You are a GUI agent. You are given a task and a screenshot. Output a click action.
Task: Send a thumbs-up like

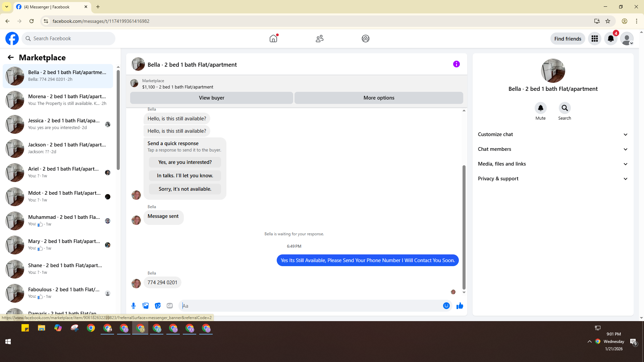(460, 306)
